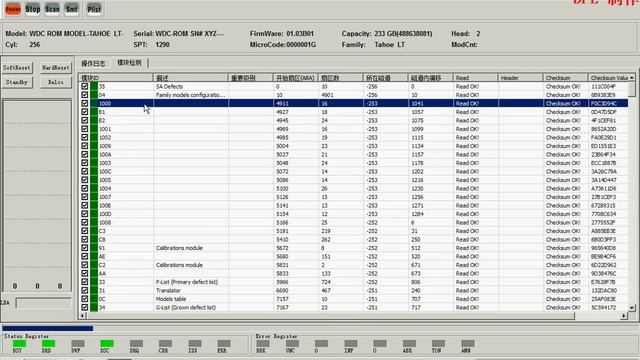
Task: Click the Scan toolbar button
Action: pos(52,9)
